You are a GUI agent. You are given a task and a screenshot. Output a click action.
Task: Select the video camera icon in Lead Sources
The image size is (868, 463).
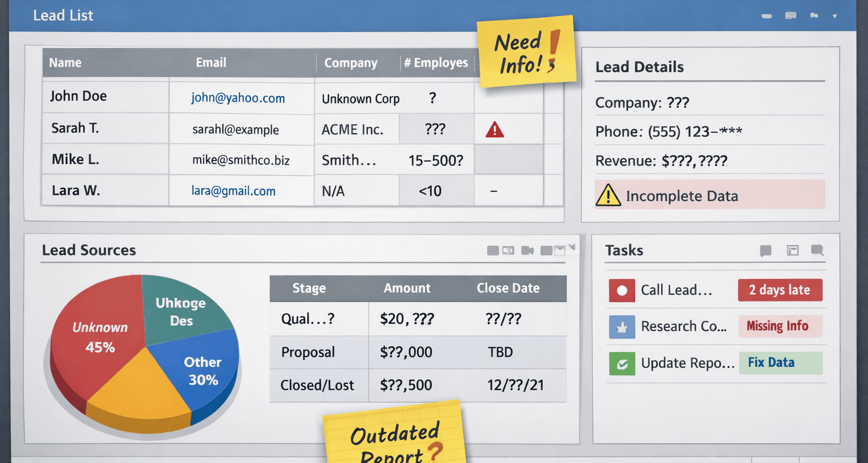pyautogui.click(x=527, y=250)
